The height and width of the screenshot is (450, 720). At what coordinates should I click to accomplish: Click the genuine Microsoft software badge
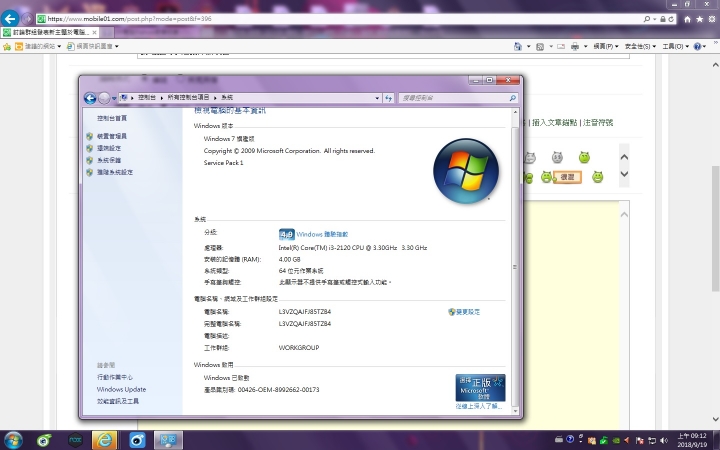point(480,388)
